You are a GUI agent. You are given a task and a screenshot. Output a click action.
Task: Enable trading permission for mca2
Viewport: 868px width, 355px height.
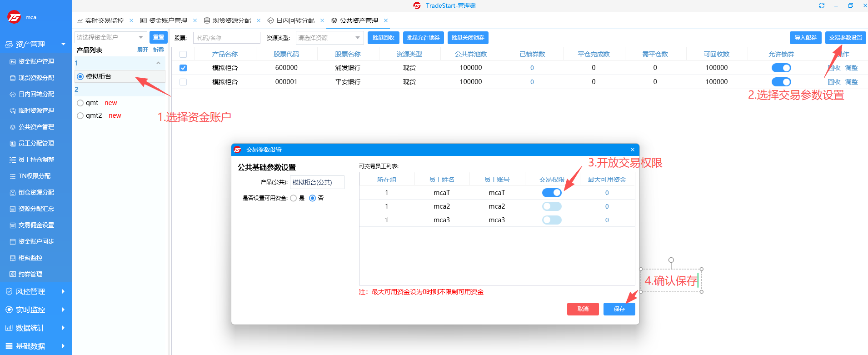(x=552, y=206)
